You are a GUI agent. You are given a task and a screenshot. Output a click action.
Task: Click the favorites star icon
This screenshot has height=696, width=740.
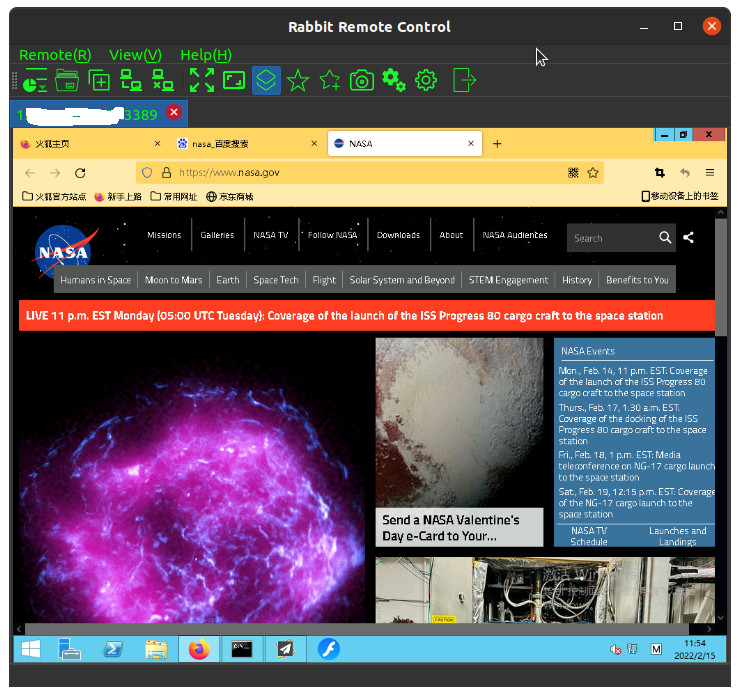[298, 80]
